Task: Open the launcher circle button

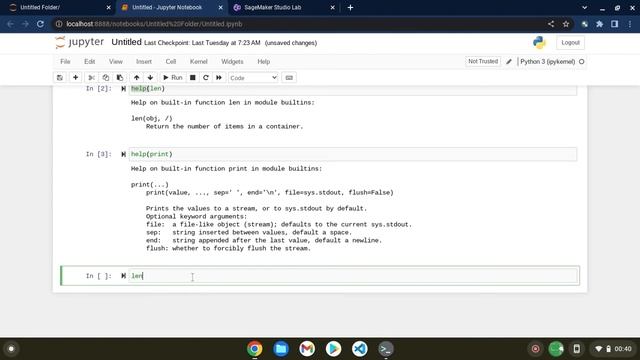Action: 11,349
